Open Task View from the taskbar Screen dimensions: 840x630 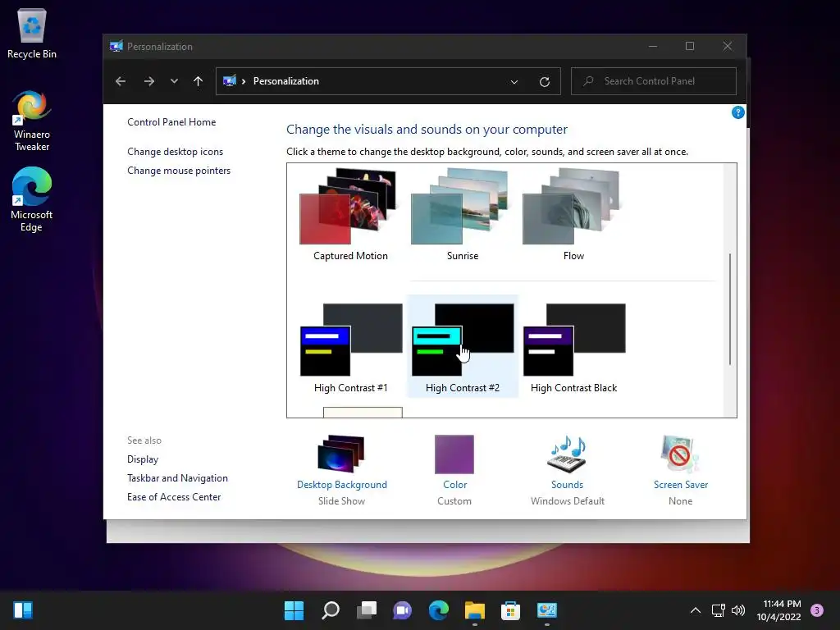click(x=367, y=610)
